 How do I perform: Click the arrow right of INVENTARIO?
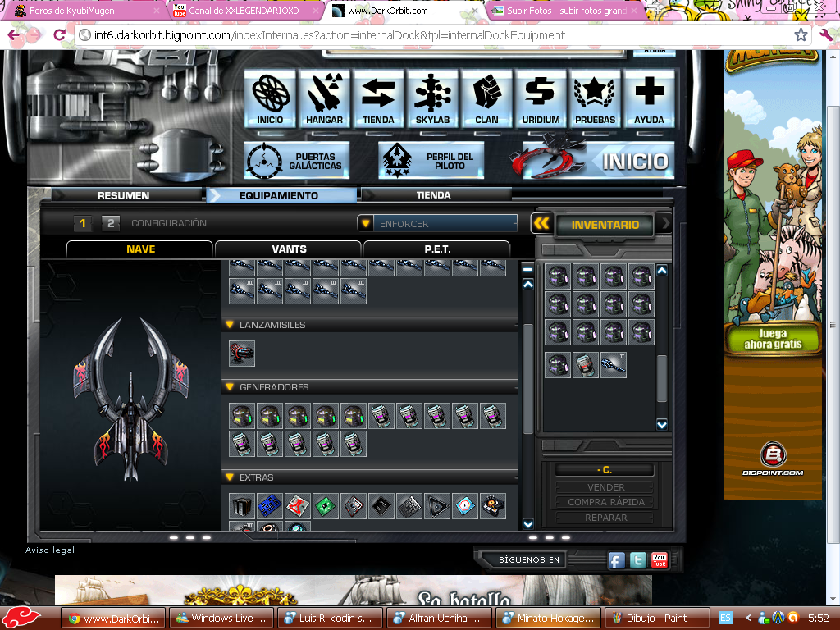click(x=664, y=223)
